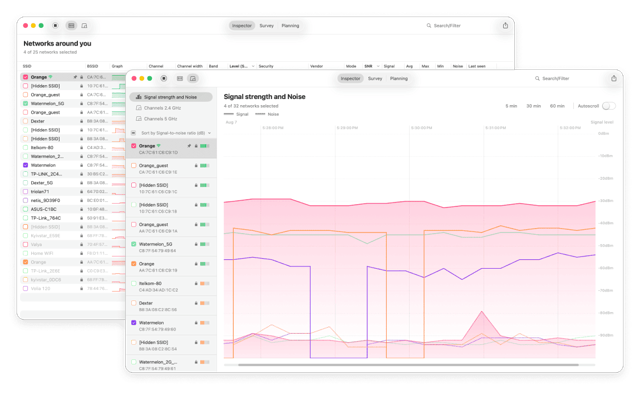Click pin icon on back-window Orange row
Screen dimensions: 640x395
click(x=75, y=77)
